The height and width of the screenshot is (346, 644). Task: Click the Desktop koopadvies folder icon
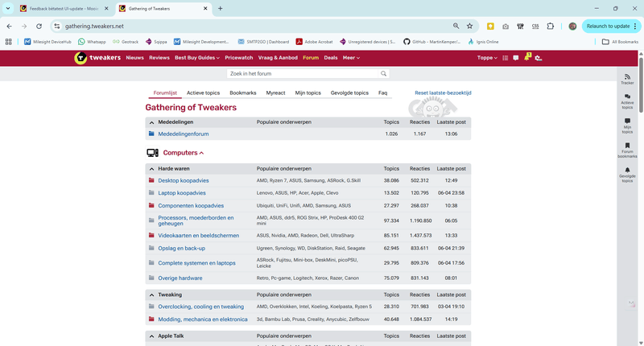[151, 180]
